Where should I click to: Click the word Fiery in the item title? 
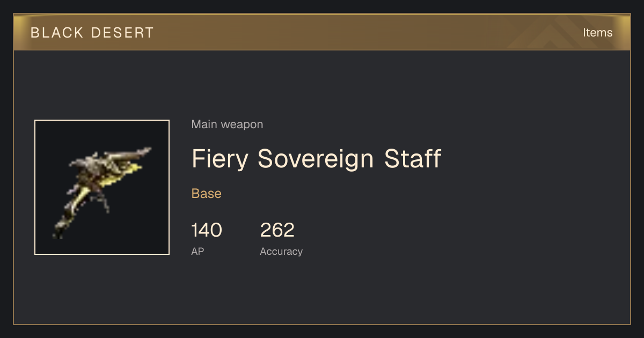219,159
